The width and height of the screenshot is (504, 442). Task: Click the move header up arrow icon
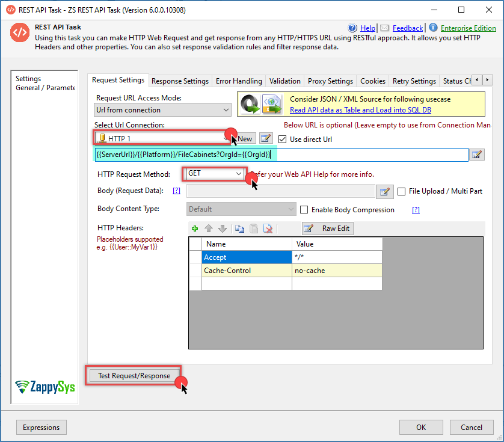209,229
